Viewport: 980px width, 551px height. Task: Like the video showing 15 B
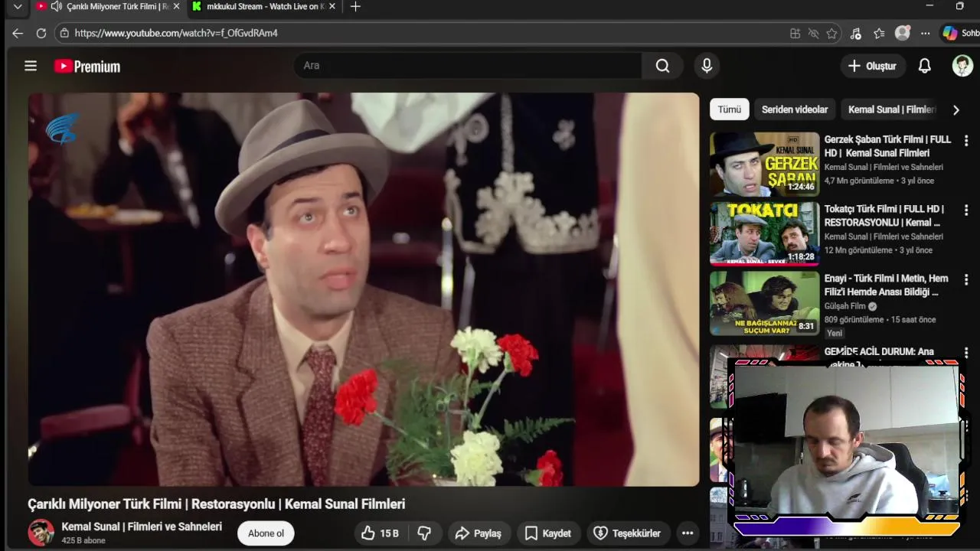[381, 533]
